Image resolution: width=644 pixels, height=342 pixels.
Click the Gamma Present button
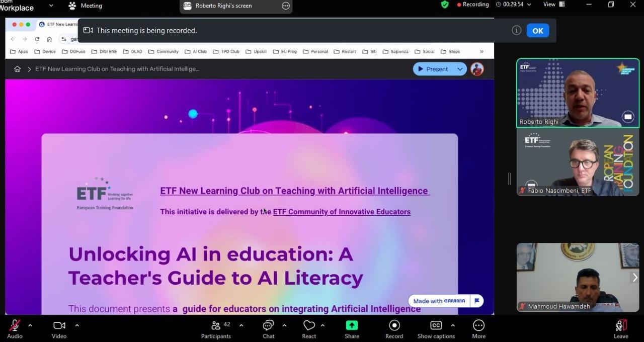(433, 69)
